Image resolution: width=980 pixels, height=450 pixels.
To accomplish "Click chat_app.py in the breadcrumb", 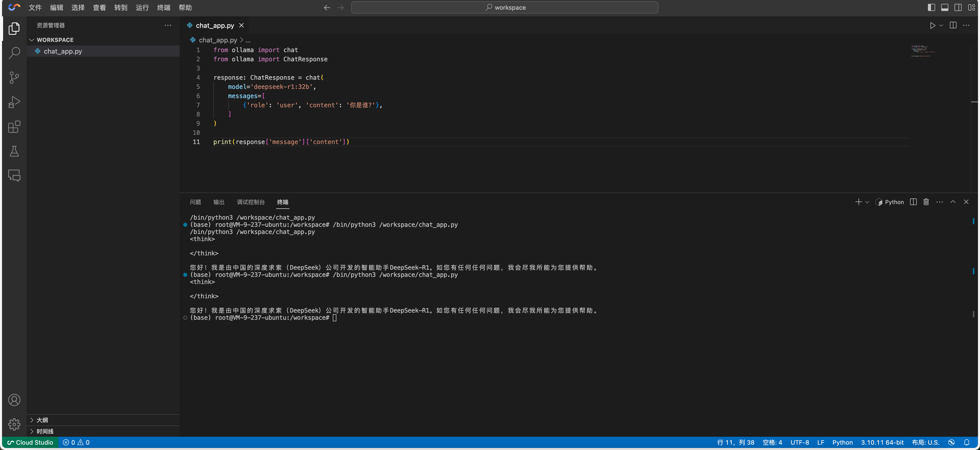I will tap(218, 40).
